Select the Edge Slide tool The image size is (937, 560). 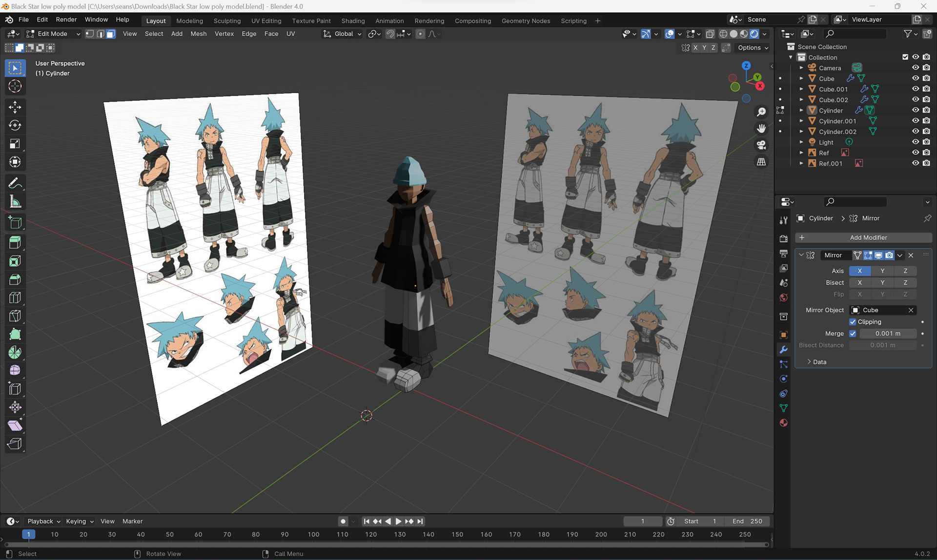15,389
